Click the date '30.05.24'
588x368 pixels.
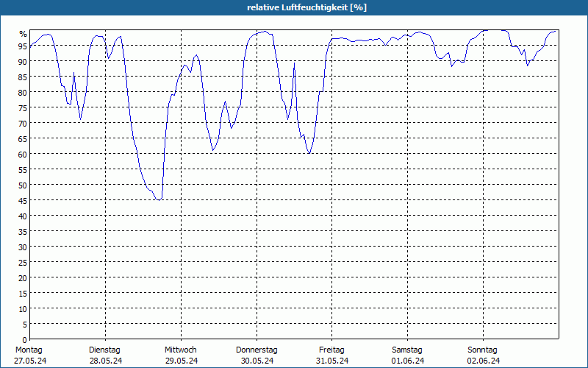[257, 361]
